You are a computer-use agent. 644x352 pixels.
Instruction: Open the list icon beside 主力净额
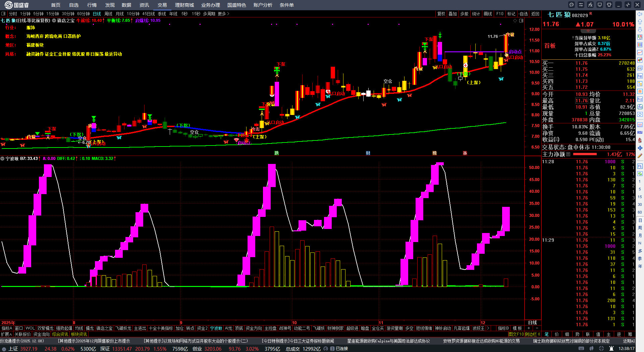tap(568, 154)
